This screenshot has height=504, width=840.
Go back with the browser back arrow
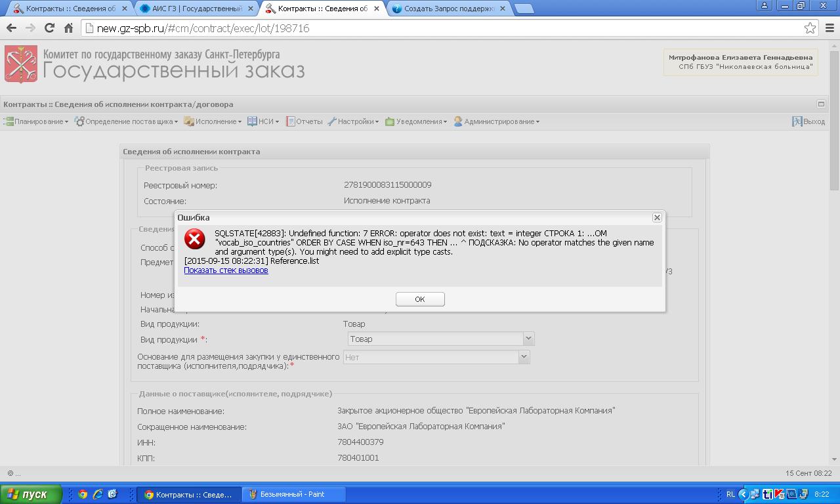(x=11, y=28)
